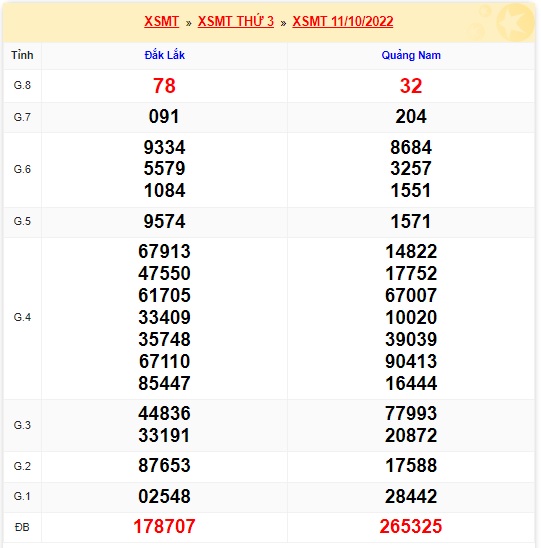
Task: Click the number 44836
Action: coord(164,413)
